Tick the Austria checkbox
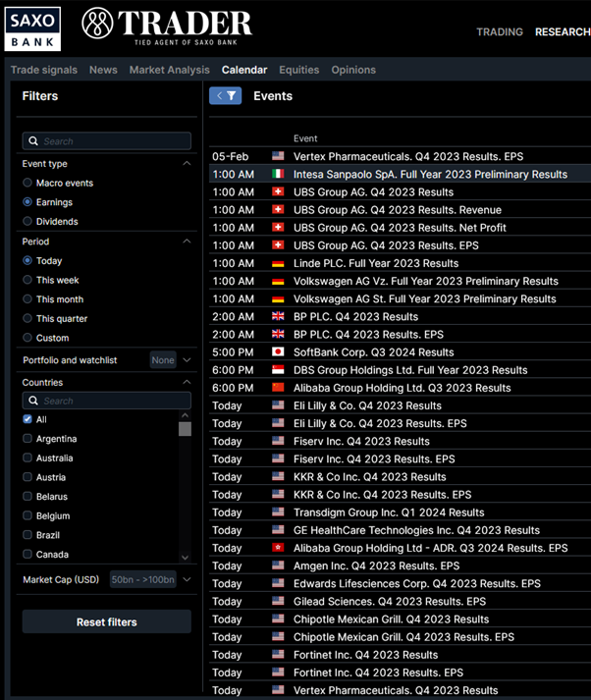Viewport: 591px width, 700px height. 27,477
